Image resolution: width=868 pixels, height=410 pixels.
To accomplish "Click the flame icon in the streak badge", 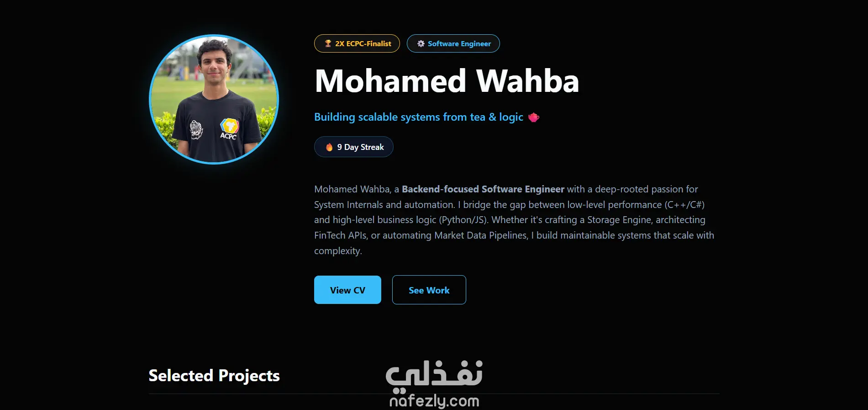I will 329,147.
